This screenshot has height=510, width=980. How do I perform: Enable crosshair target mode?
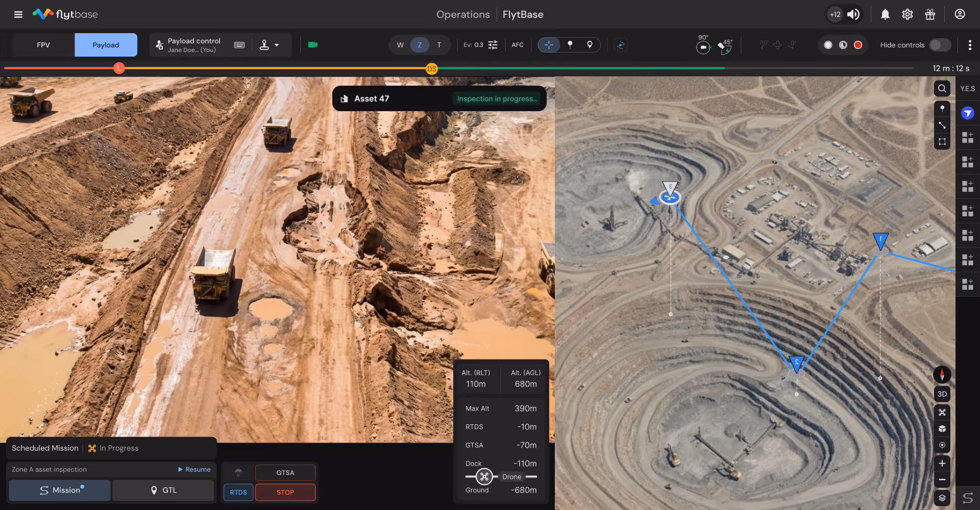tap(549, 45)
